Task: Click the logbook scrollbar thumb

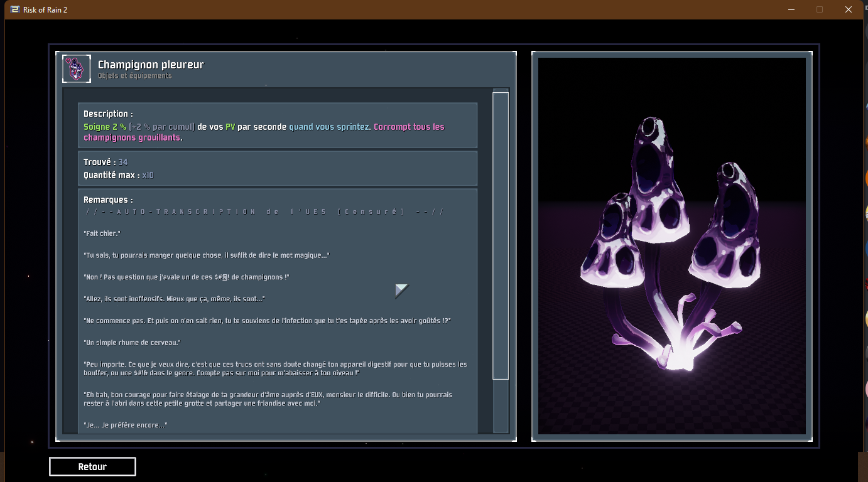Action: pos(501,235)
